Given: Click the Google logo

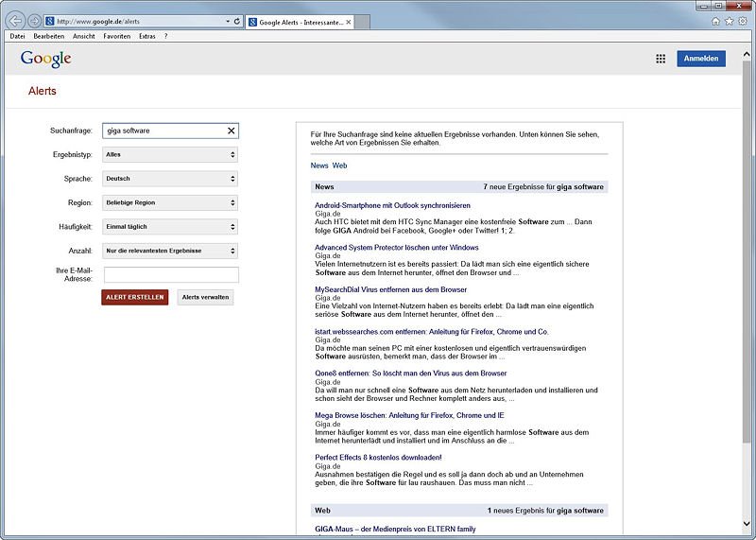Looking at the screenshot, I should 45,59.
